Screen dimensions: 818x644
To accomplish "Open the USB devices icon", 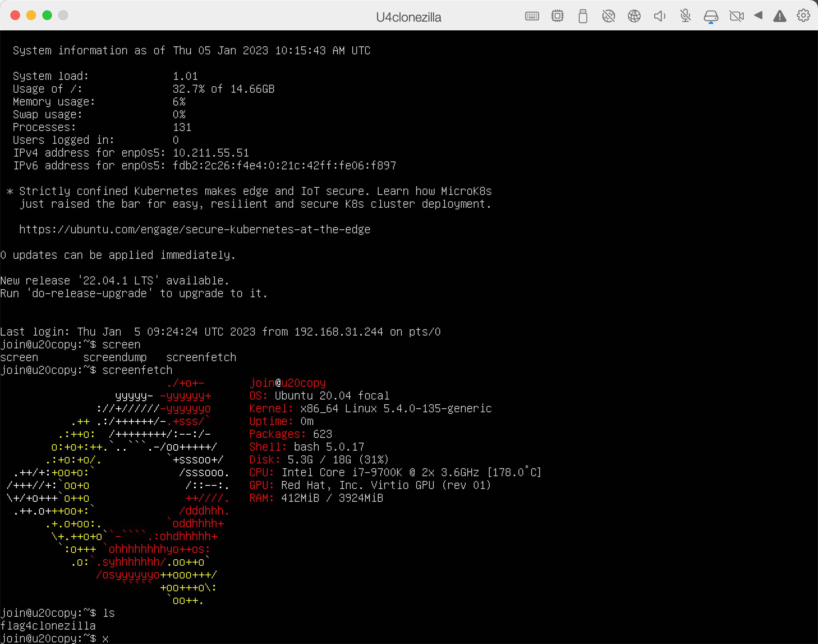I will pyautogui.click(x=583, y=16).
